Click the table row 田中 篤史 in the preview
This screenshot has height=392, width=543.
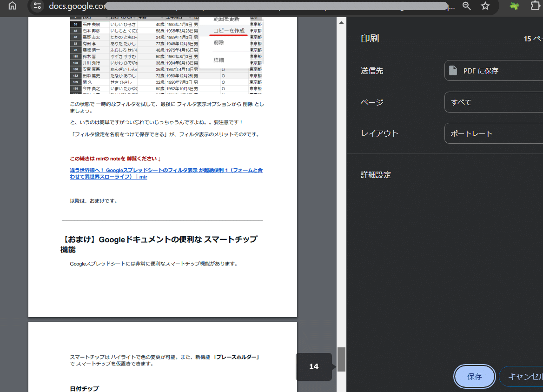coord(166,75)
